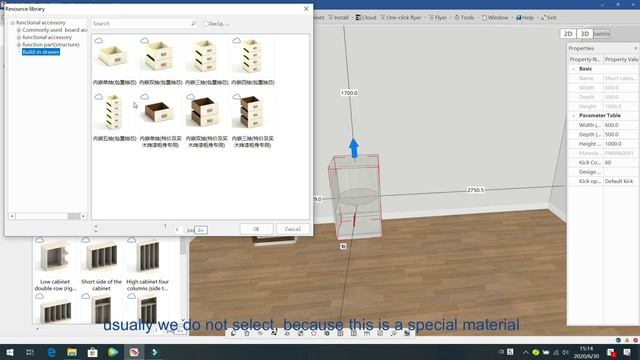
Task: Click cloud icon on single dark-wood drawer
Action: (144, 97)
